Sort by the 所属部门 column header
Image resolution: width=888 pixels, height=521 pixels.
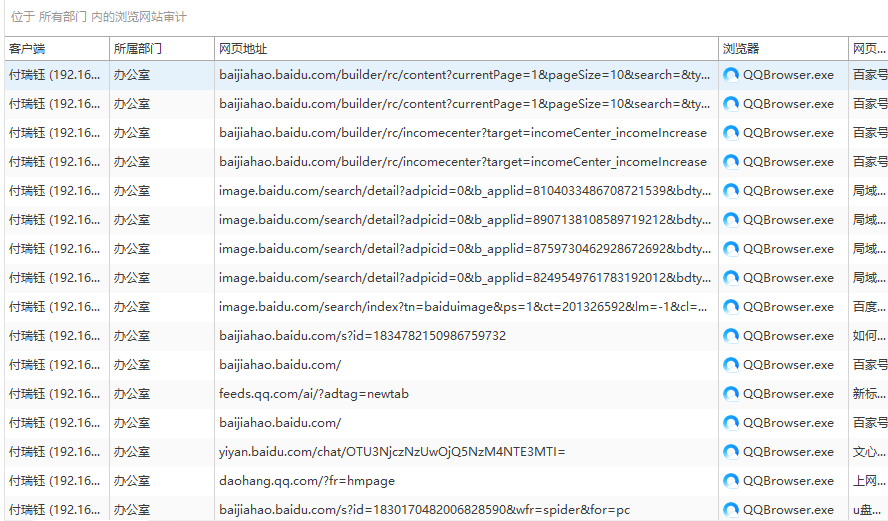click(161, 49)
